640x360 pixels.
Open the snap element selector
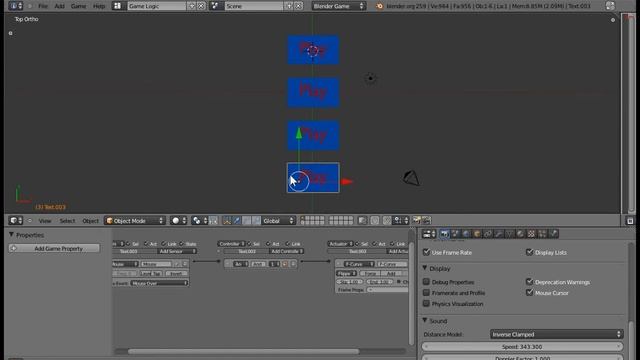click(400, 221)
